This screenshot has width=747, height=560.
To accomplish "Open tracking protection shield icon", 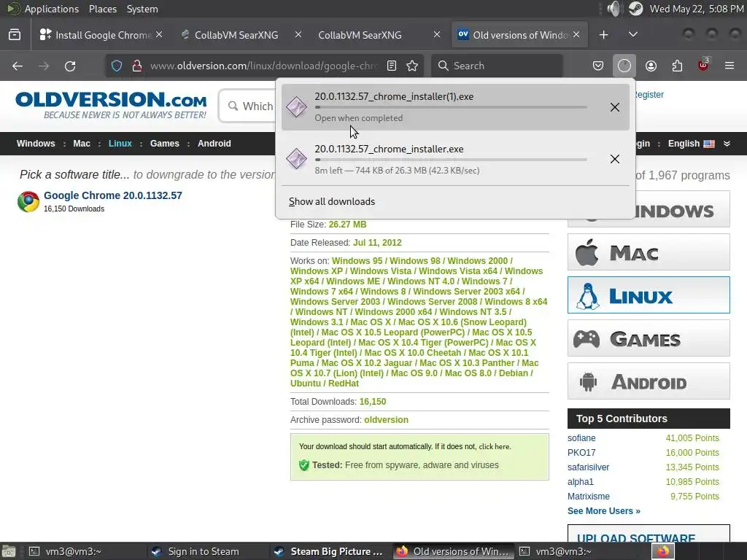I will 117,66.
